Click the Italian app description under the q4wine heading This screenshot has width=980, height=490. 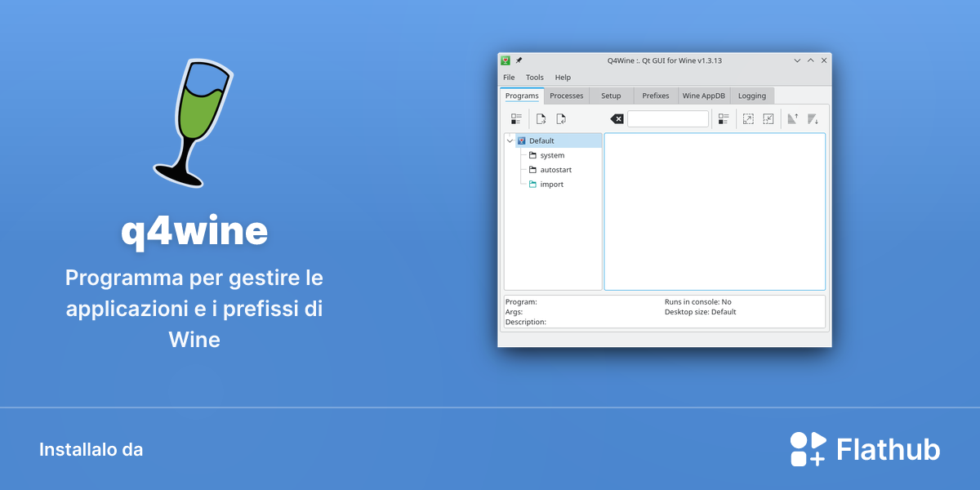194,308
